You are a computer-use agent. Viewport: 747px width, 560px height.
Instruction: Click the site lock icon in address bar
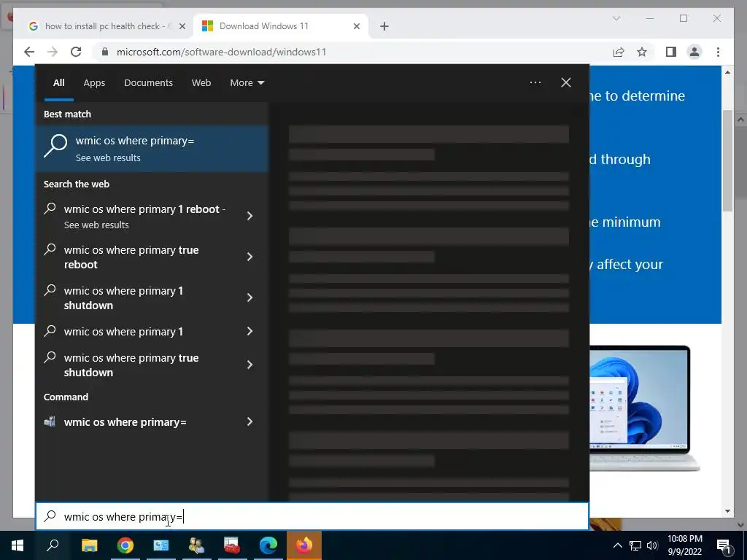pos(105,52)
